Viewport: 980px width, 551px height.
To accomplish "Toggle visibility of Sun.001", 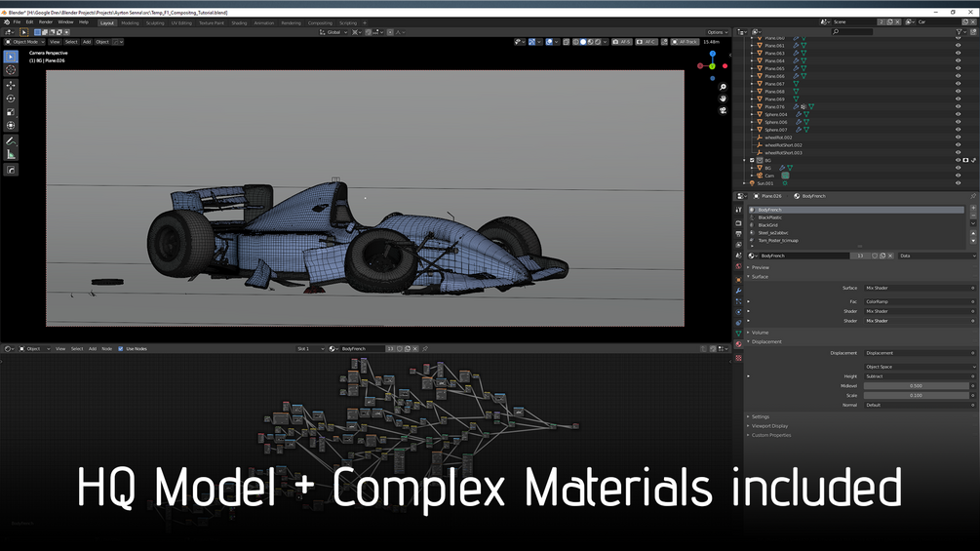I will (x=959, y=183).
